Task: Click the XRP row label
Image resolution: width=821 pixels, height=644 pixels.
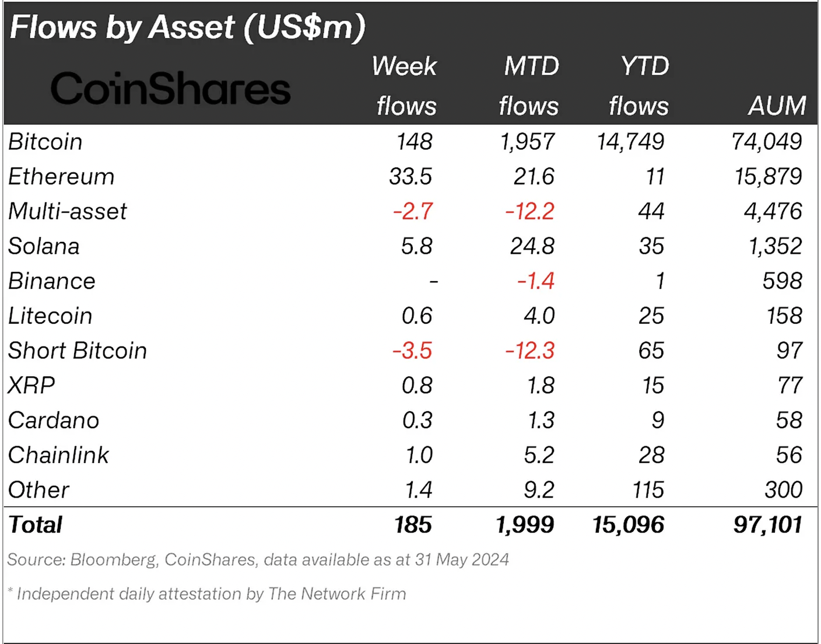Action: point(31,386)
